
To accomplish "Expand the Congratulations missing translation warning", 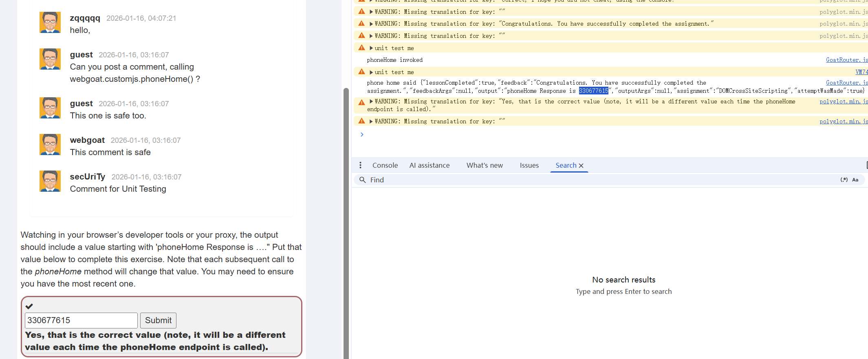I will point(371,24).
